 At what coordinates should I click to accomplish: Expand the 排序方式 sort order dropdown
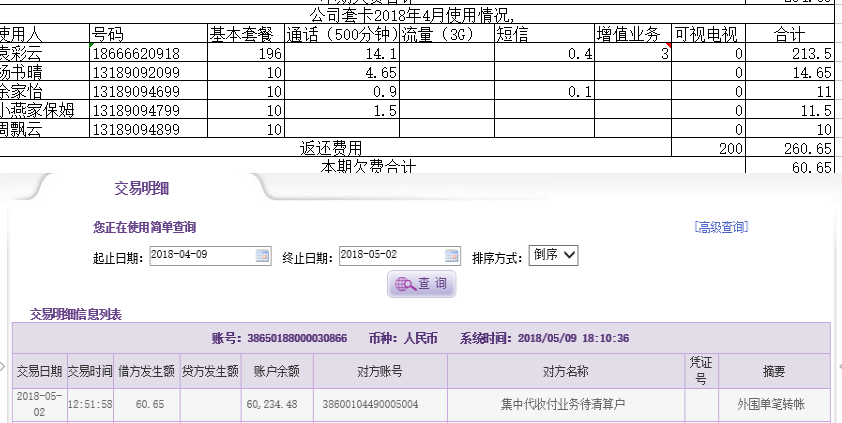554,256
